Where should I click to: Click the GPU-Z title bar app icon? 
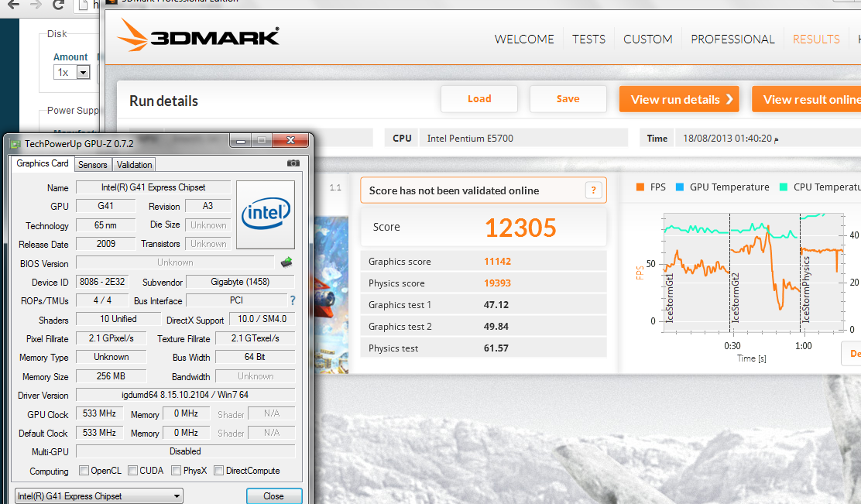pos(15,144)
